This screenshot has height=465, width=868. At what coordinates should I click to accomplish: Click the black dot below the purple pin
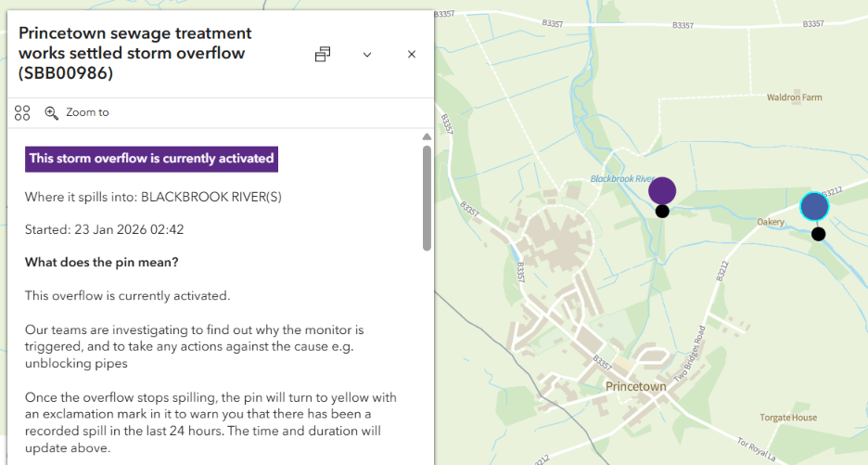point(662,212)
